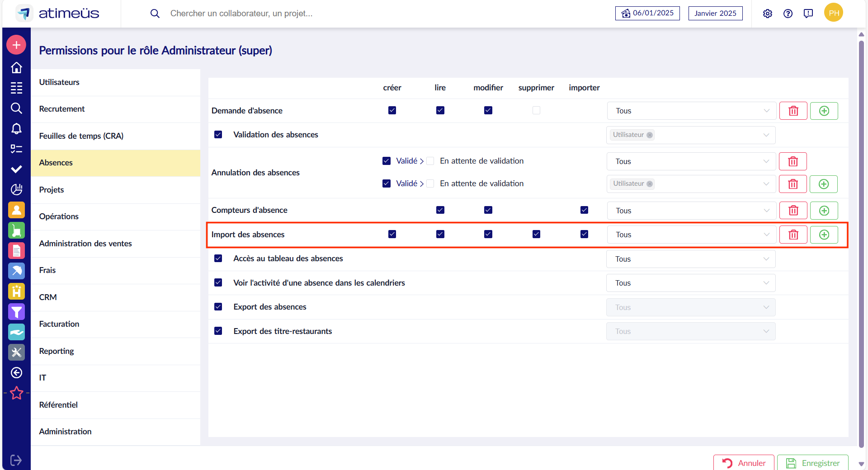This screenshot has width=868, height=470.
Task: Click the logout icon at sidebar bottom
Action: (x=16, y=460)
